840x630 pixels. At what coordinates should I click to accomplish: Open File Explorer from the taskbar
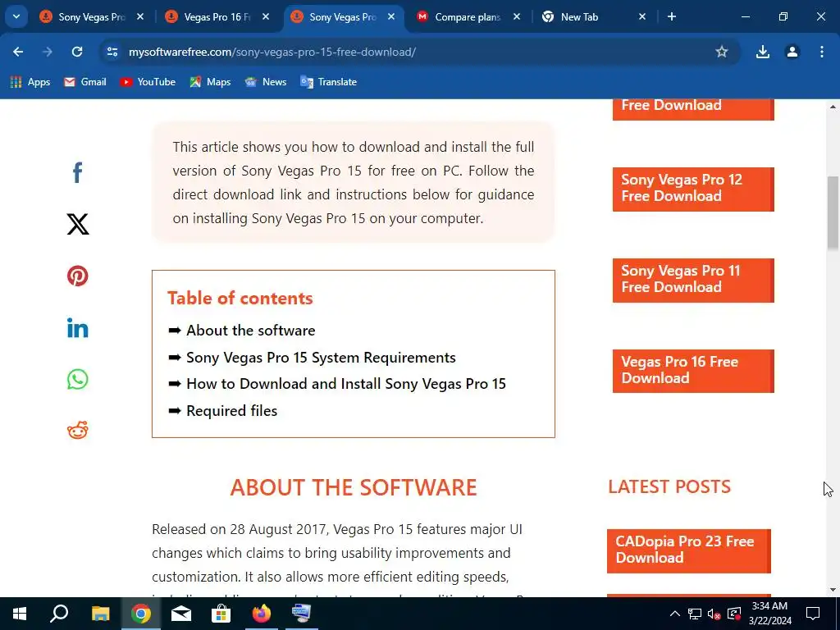point(100,614)
